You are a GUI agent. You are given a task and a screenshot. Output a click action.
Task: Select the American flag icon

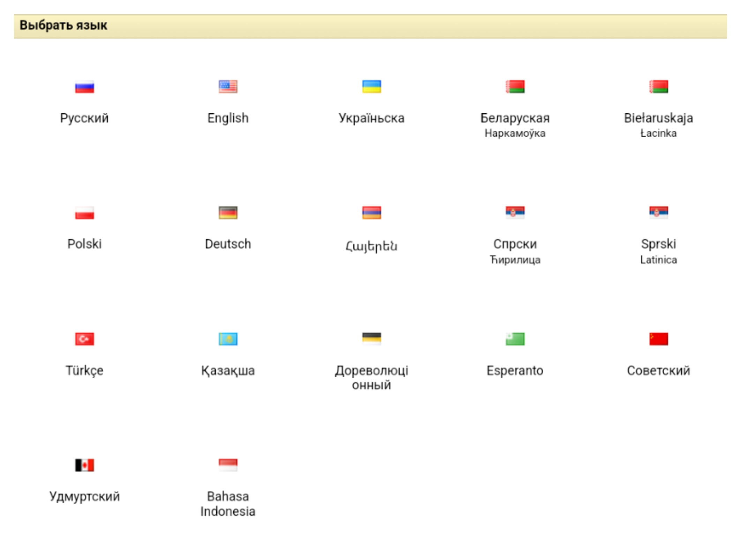(x=228, y=87)
